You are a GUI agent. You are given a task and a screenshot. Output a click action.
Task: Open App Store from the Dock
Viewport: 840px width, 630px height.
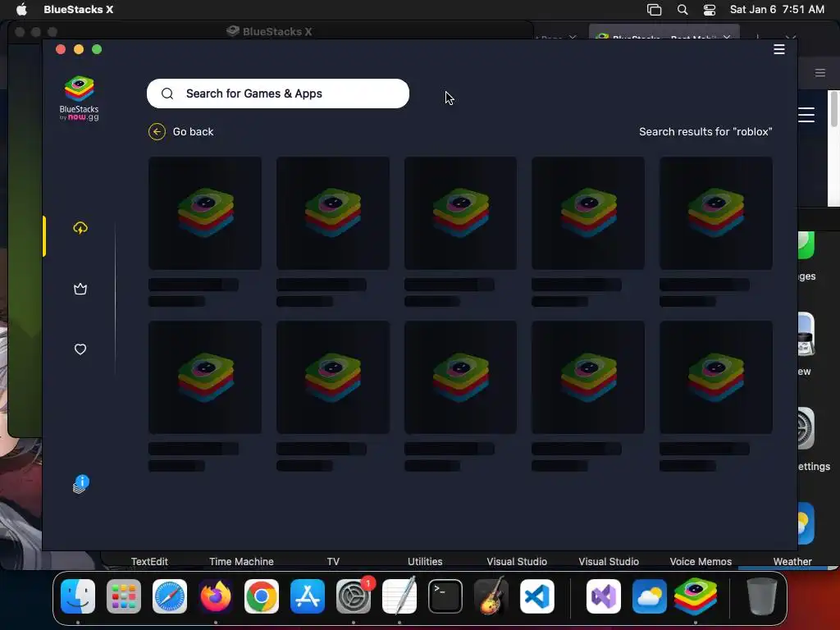click(308, 596)
